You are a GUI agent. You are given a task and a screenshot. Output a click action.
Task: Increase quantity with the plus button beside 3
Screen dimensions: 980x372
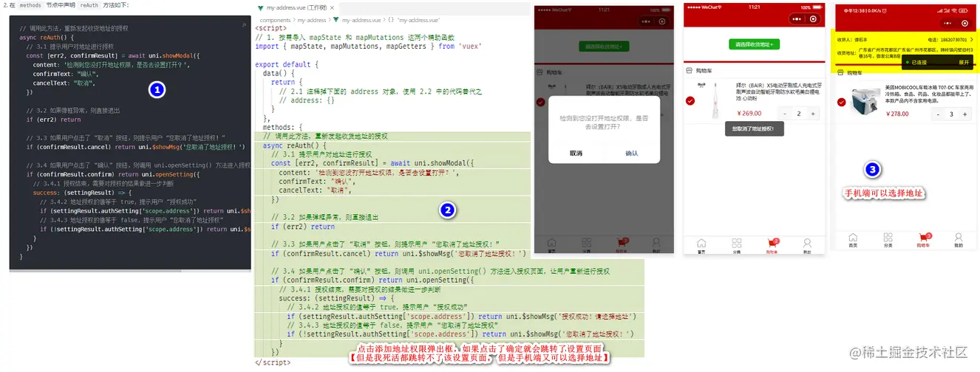[964, 114]
